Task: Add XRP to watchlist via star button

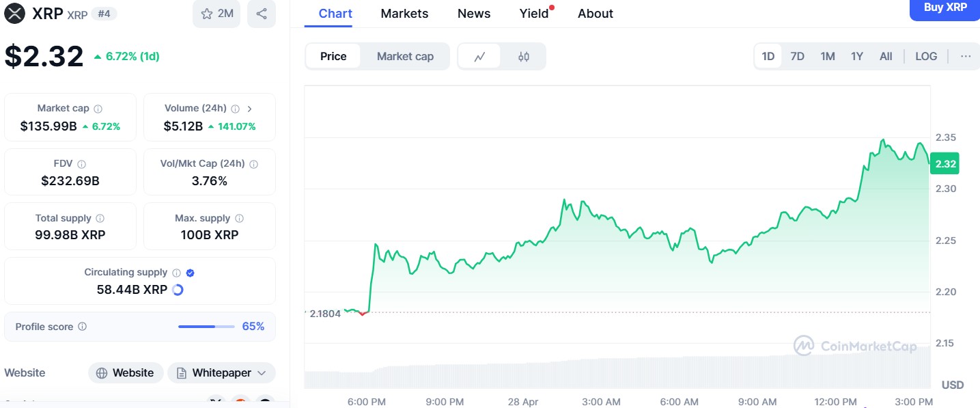Action: click(x=216, y=14)
